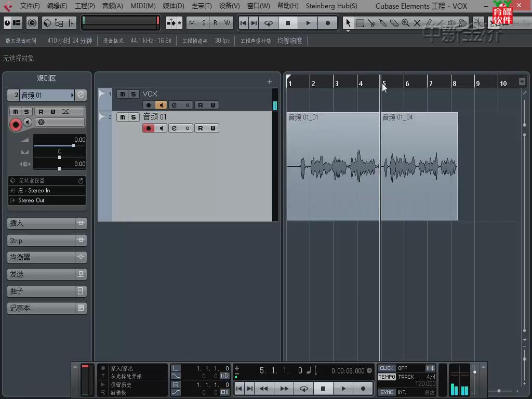
Task: Click the toolbar Play button
Action: pos(308,23)
